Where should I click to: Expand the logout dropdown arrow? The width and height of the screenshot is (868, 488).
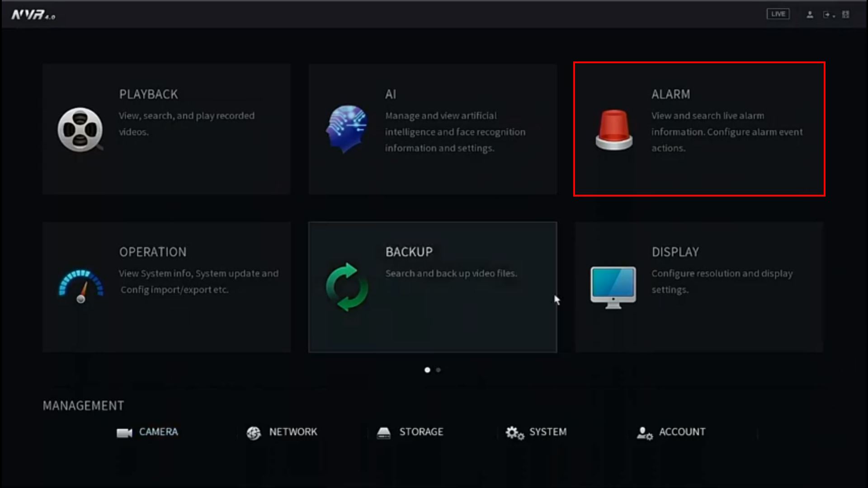pos(834,16)
